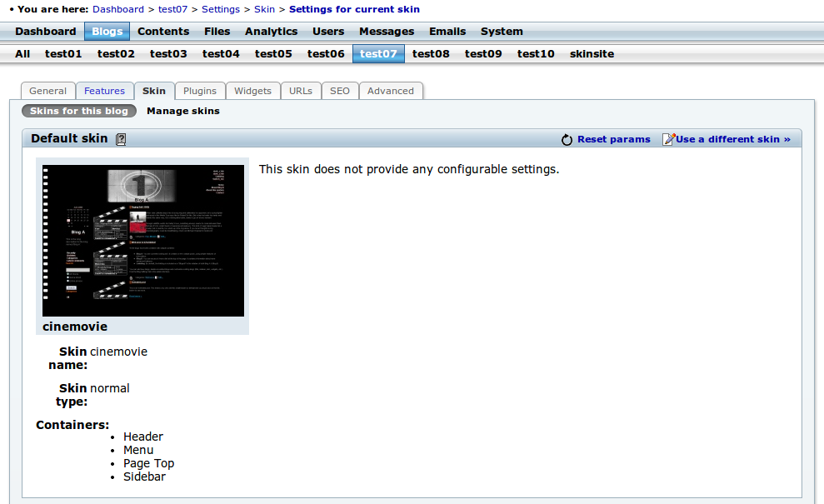Click Use a different skin link
824x504 pixels.
coord(733,139)
